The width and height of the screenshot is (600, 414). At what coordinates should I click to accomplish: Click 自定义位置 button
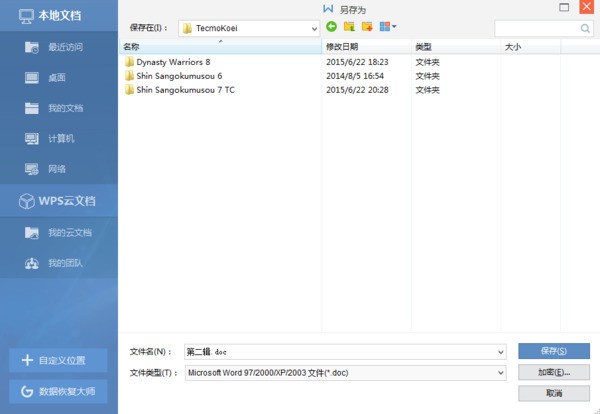[x=58, y=360]
